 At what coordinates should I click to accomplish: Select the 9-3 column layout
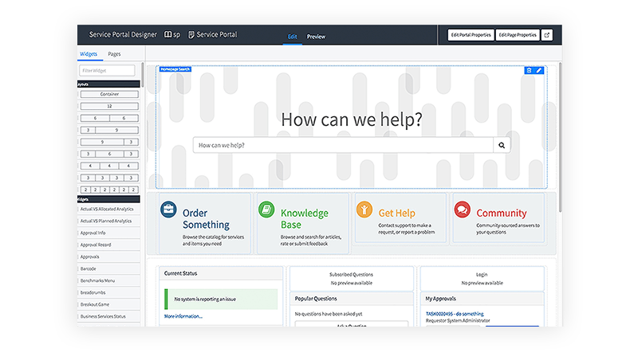(109, 142)
